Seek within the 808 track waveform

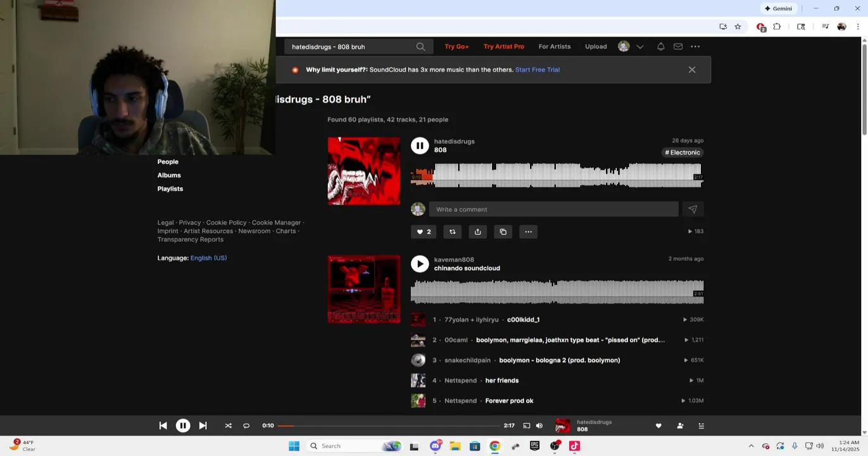tap(557, 175)
